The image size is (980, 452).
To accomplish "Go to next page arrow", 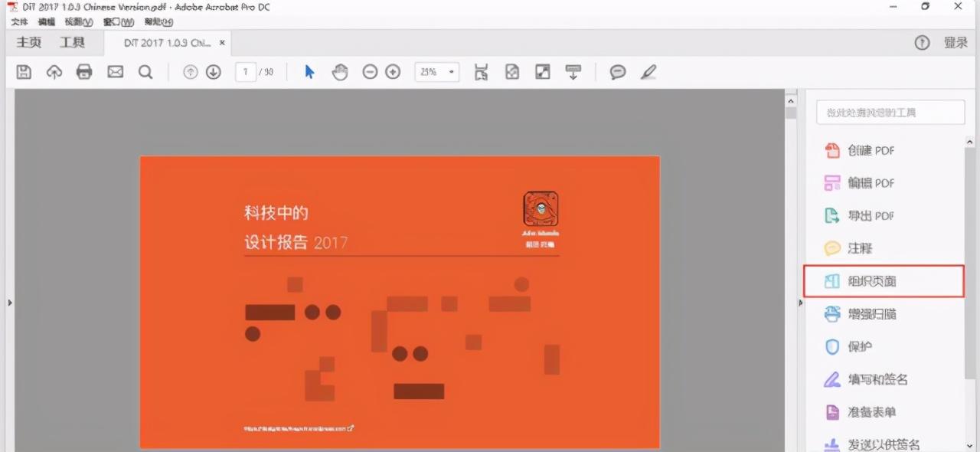I will [214, 72].
